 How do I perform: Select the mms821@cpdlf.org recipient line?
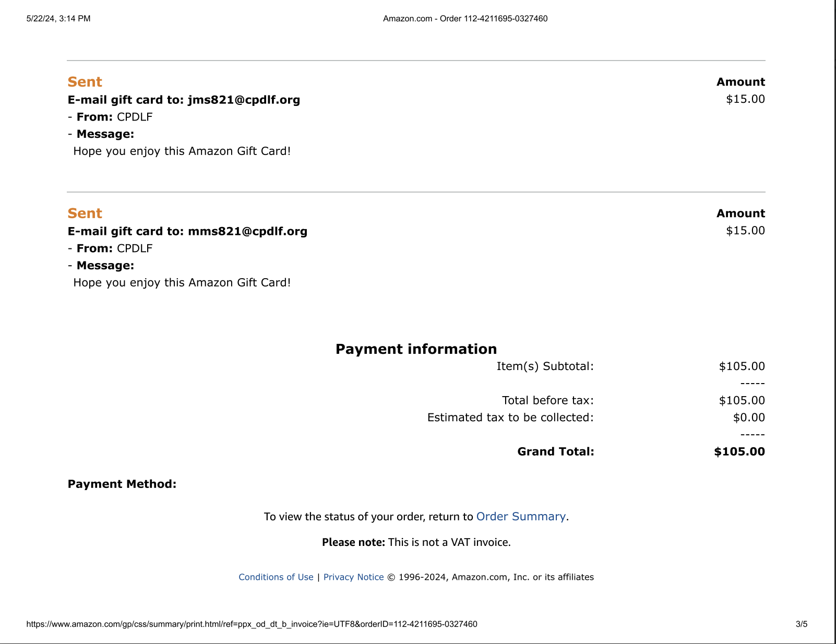click(187, 231)
